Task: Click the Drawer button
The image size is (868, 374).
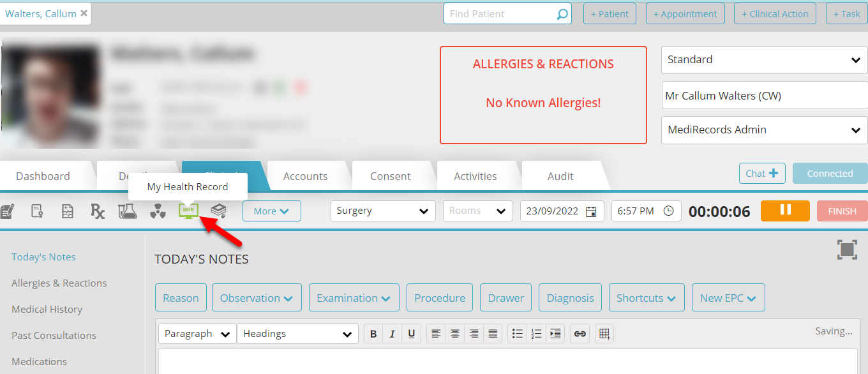Action: [506, 297]
